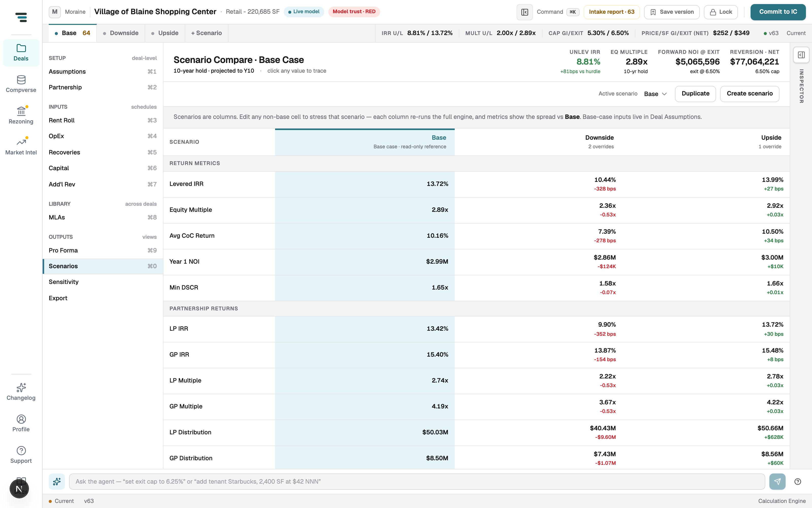This screenshot has width=812, height=508.
Task: Click the Duplicate button
Action: [695, 94]
